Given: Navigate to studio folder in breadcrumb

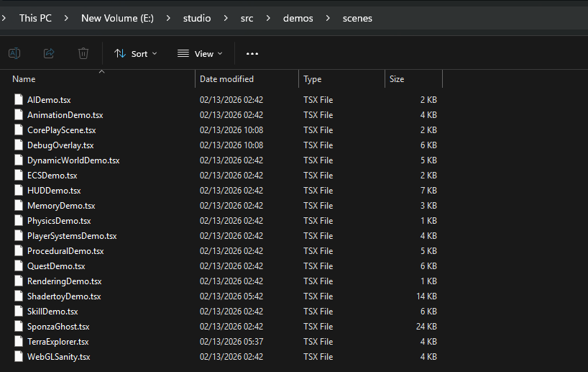Looking at the screenshot, I should tap(197, 18).
